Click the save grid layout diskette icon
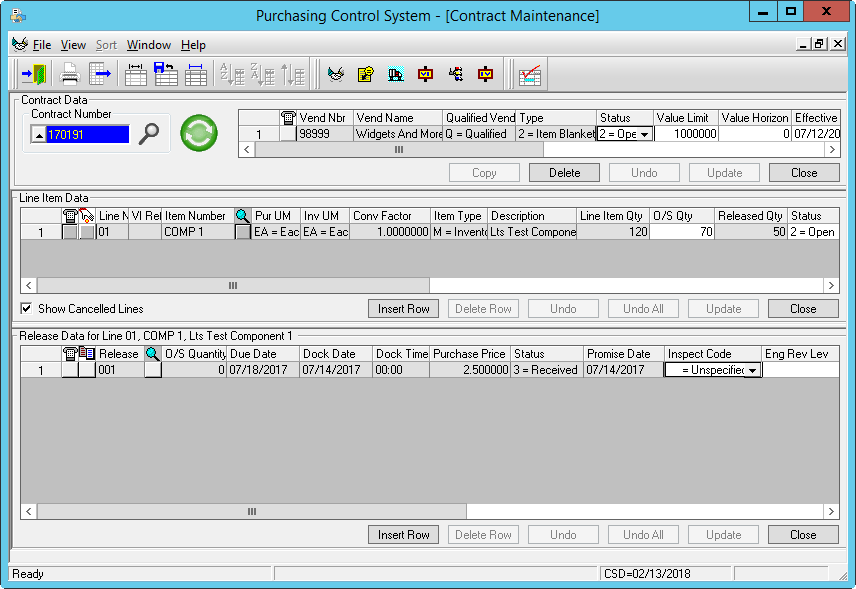Viewport: 856px width, 589px height. click(165, 74)
